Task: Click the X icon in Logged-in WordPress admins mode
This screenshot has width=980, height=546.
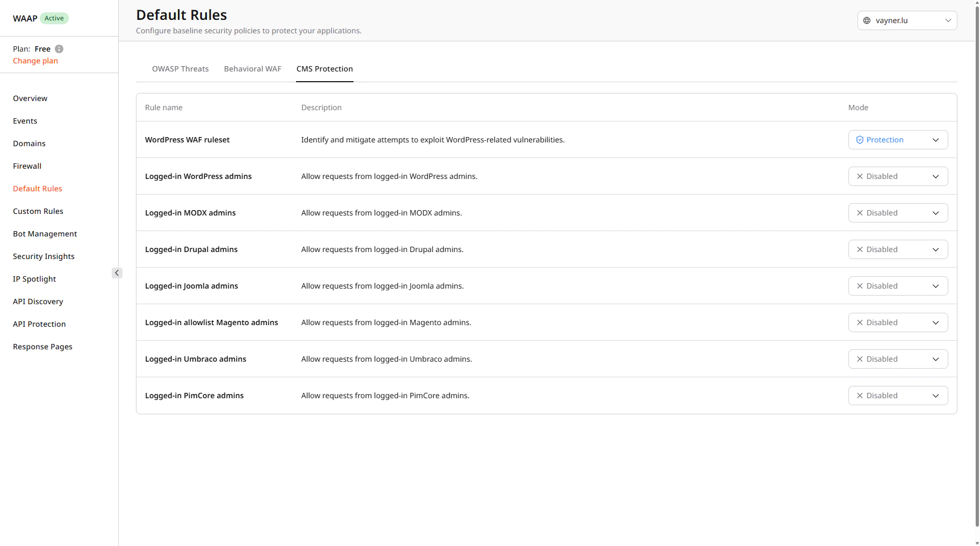Action: [860, 176]
